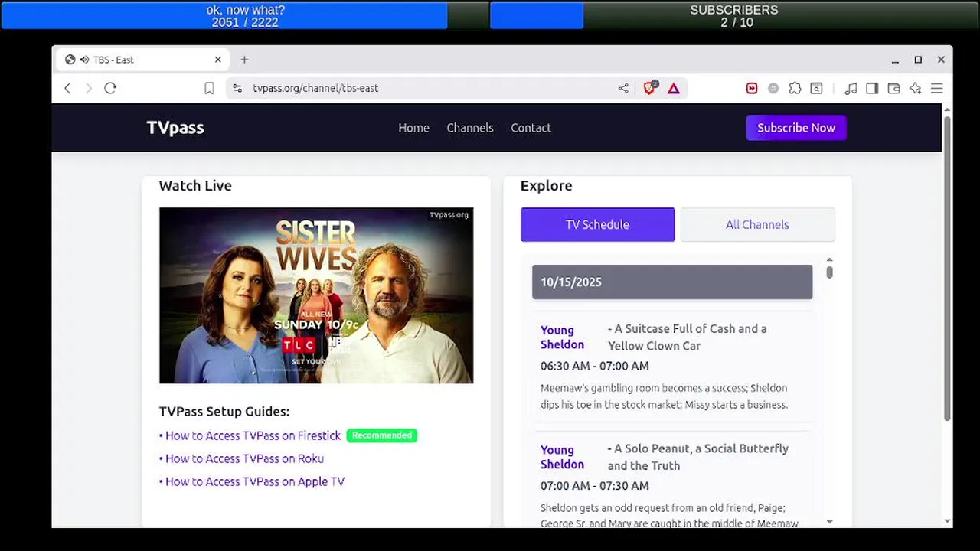This screenshot has height=551, width=980.
Task: Click the green Recommended badge
Action: click(382, 435)
